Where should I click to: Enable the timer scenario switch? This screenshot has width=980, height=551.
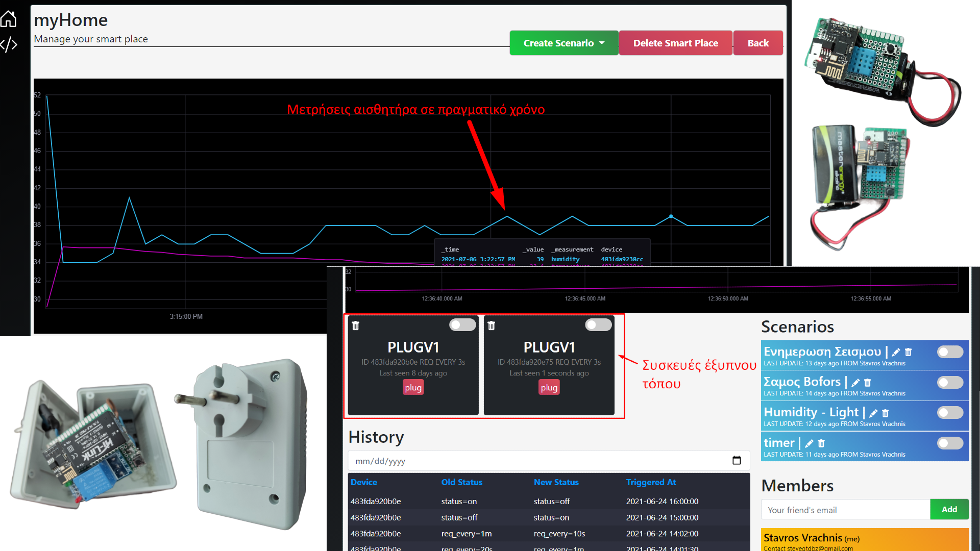click(950, 443)
